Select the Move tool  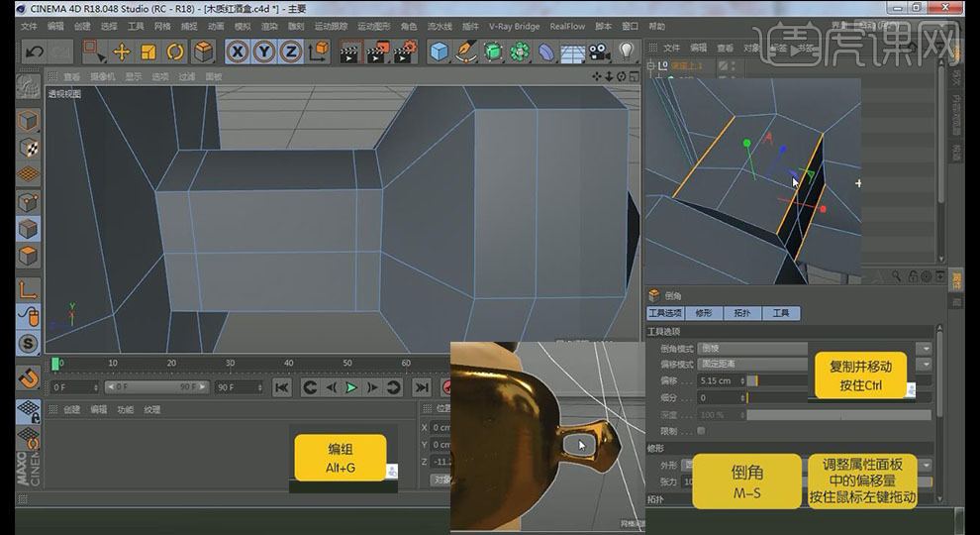point(121,52)
